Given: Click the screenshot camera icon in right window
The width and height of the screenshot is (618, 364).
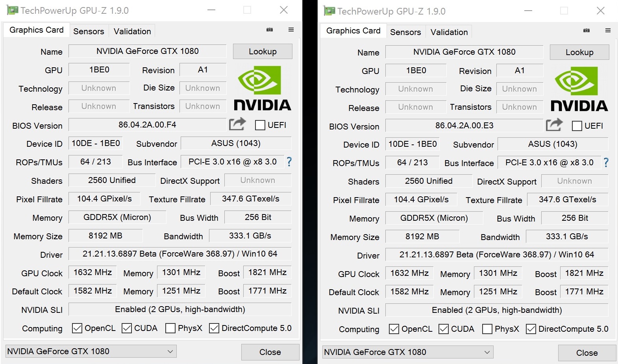Looking at the screenshot, I should 587,31.
